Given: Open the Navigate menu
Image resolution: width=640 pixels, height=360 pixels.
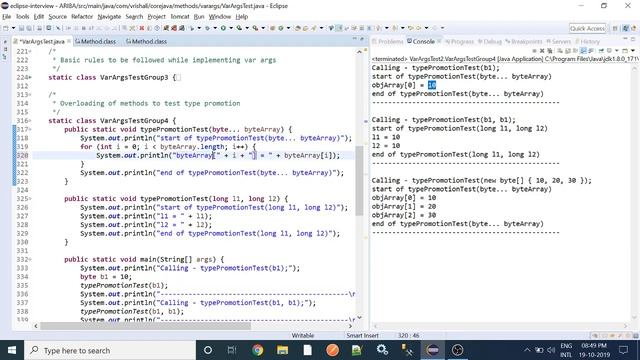Looking at the screenshot, I should (x=109, y=17).
